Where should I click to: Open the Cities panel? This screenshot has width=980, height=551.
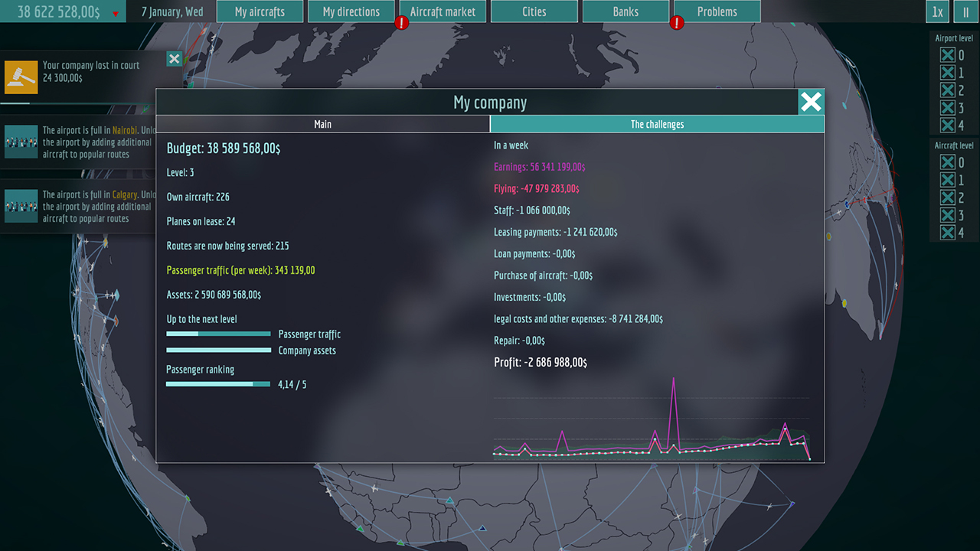coord(534,11)
